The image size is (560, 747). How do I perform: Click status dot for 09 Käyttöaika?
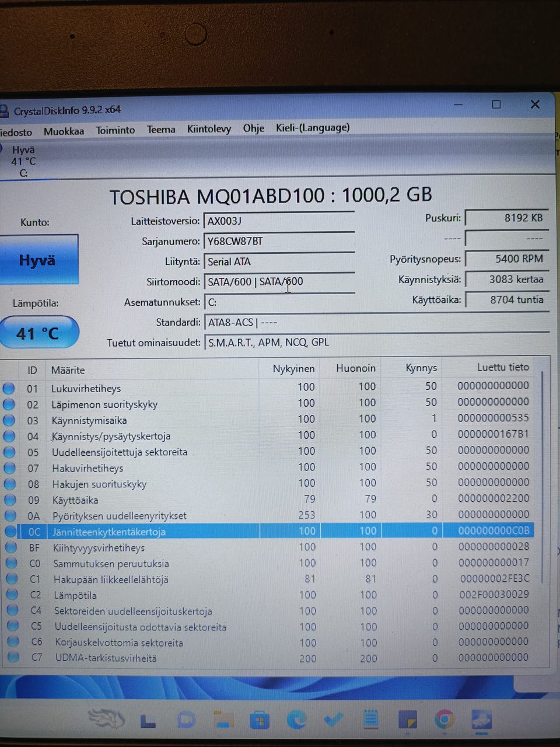pos(10,500)
